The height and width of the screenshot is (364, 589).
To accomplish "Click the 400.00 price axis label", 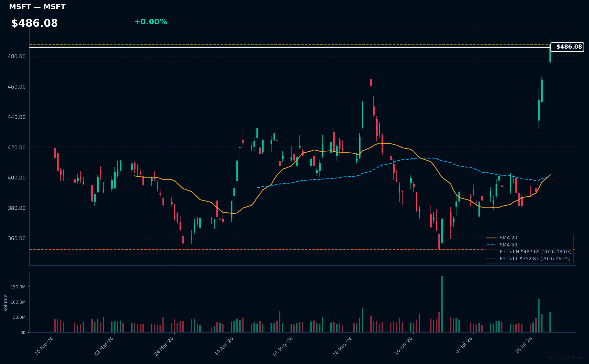I will coord(17,178).
